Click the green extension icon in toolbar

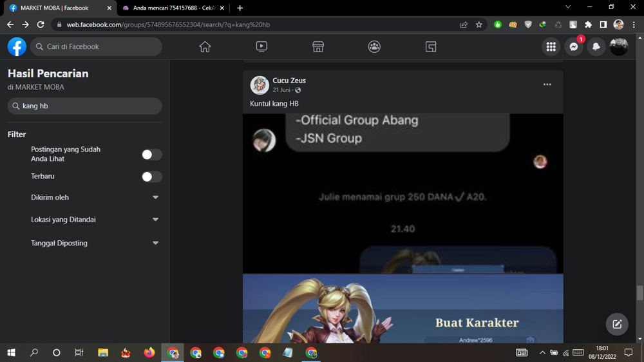coord(498,24)
